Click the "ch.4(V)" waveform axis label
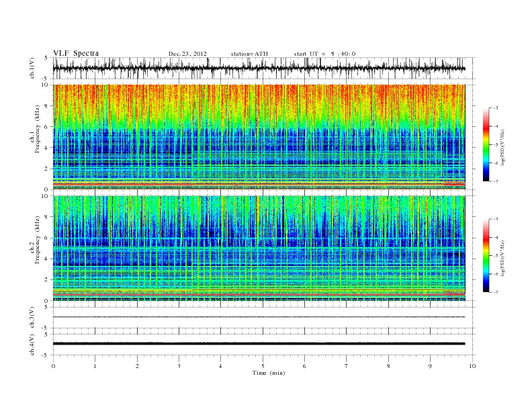The height and width of the screenshot is (411, 532). click(32, 345)
